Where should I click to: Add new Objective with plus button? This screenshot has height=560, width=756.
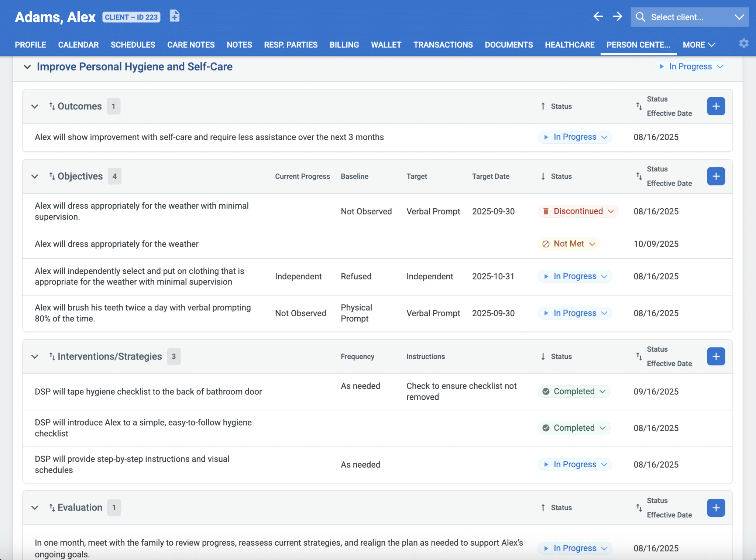716,176
